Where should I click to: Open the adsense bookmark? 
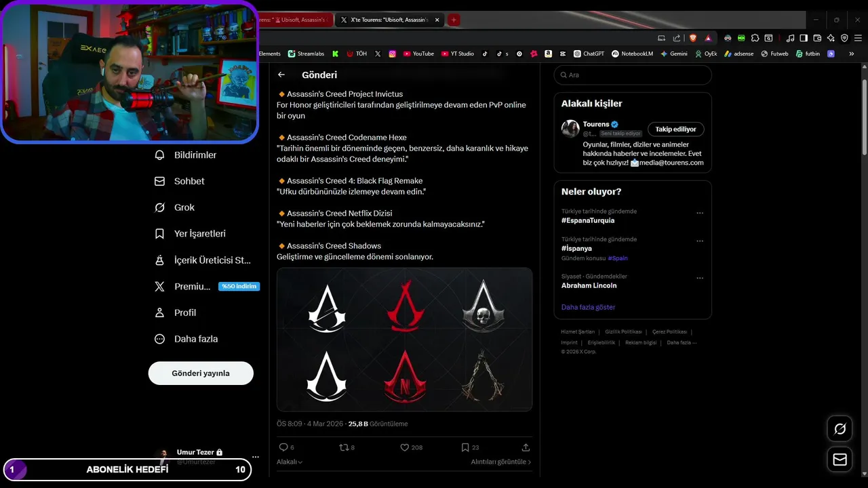coord(738,54)
